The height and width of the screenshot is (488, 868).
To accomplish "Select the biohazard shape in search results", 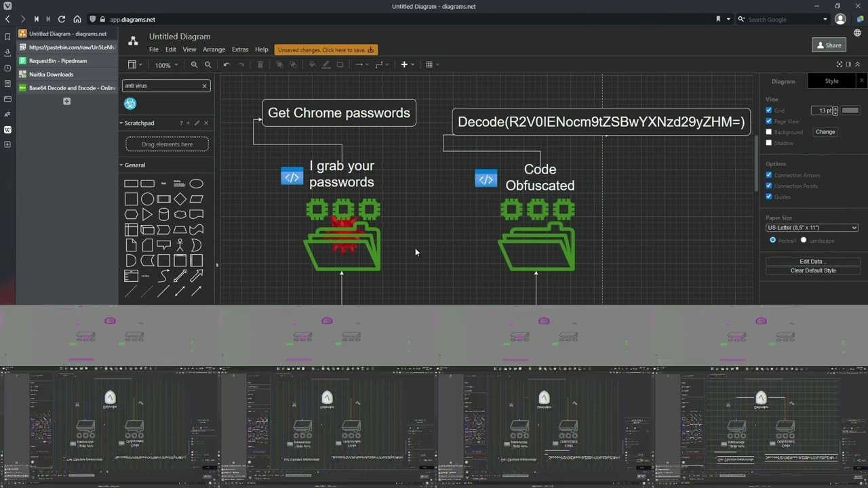I will (x=130, y=104).
